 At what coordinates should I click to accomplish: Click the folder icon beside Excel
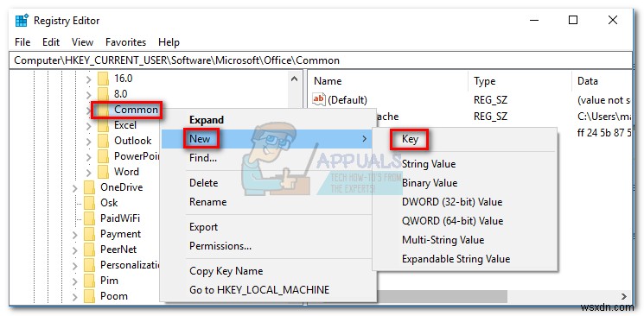click(103, 124)
